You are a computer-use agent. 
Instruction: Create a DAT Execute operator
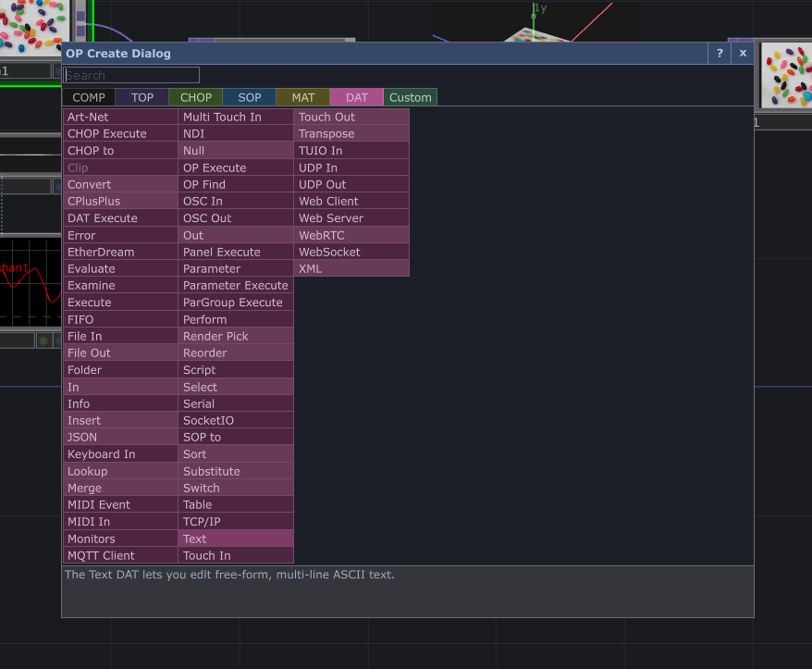coord(120,218)
